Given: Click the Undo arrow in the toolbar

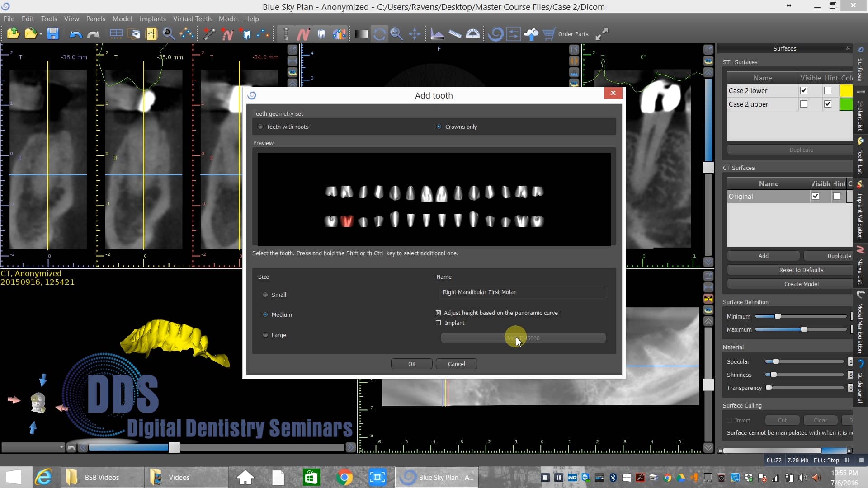Looking at the screenshot, I should tap(75, 34).
